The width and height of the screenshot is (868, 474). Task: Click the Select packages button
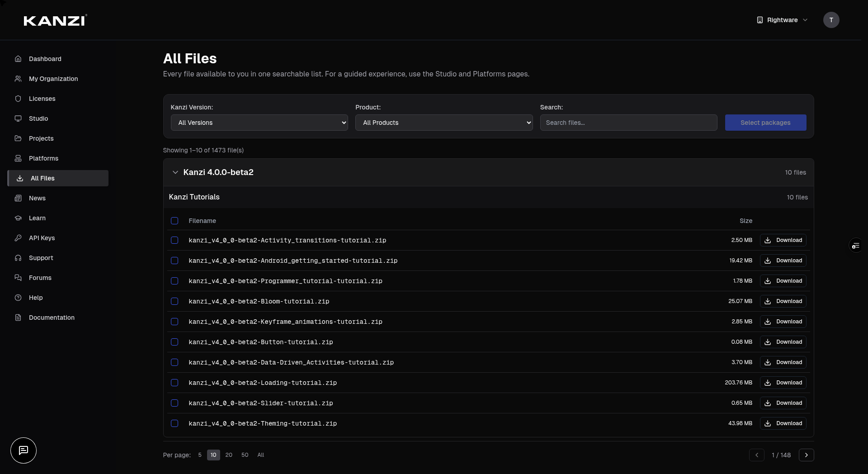pos(765,123)
